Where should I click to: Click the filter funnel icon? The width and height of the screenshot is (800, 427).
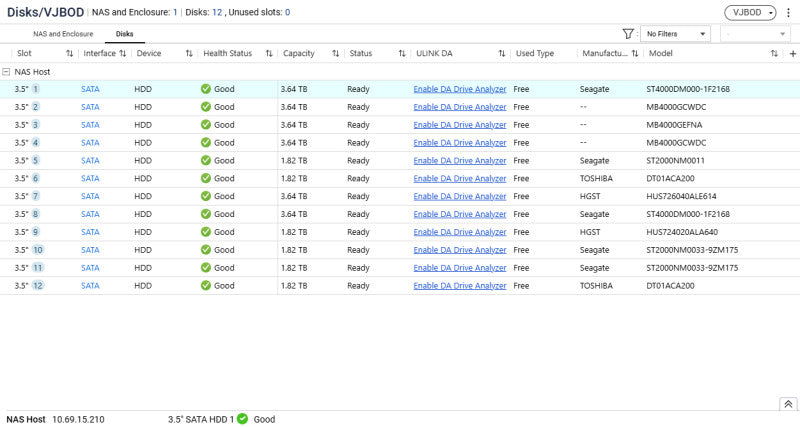628,34
